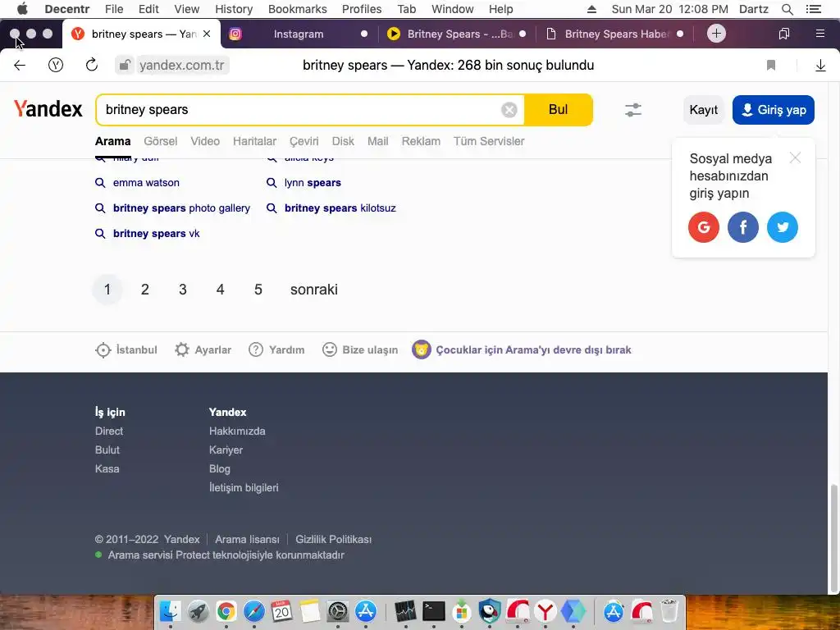Open Launchpad from the dock
This screenshot has height=630, width=840.
point(199,610)
